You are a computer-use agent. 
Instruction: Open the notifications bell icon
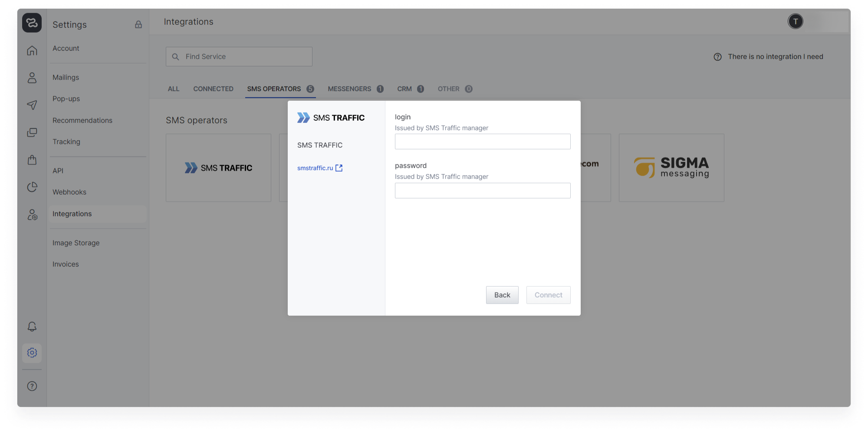pos(32,327)
